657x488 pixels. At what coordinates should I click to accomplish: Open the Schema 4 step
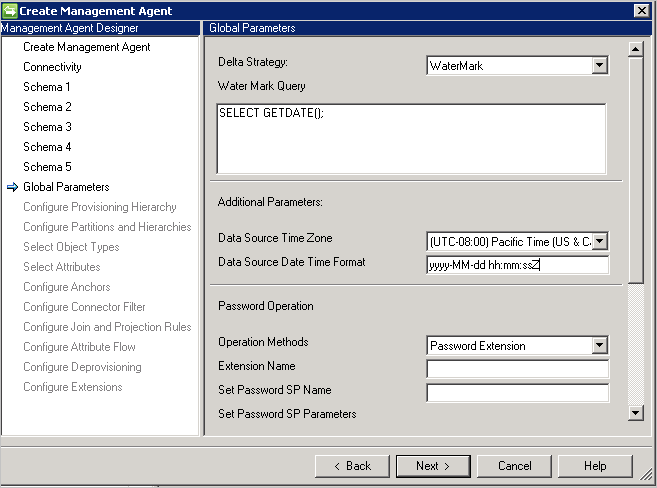tap(47, 147)
